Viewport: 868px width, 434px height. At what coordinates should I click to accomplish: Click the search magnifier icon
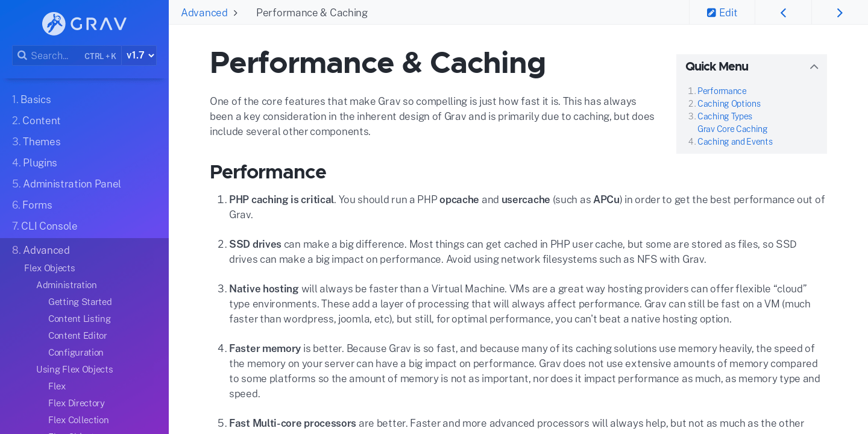coord(22,55)
